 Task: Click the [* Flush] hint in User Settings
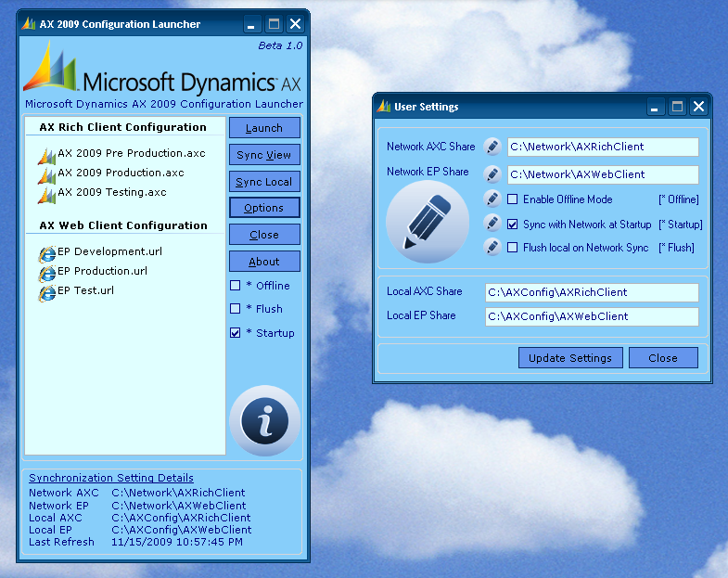pyautogui.click(x=676, y=248)
